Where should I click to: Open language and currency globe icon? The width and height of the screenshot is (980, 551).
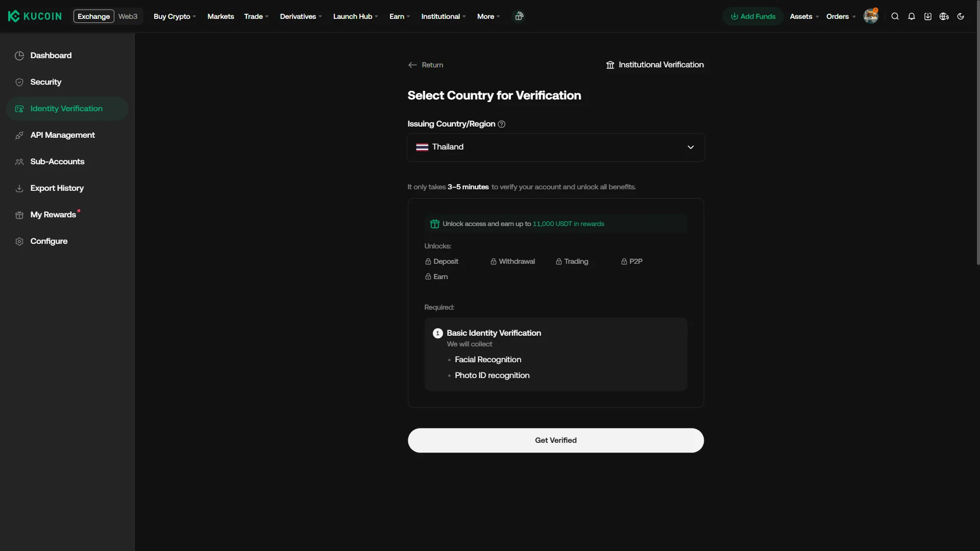click(x=944, y=16)
